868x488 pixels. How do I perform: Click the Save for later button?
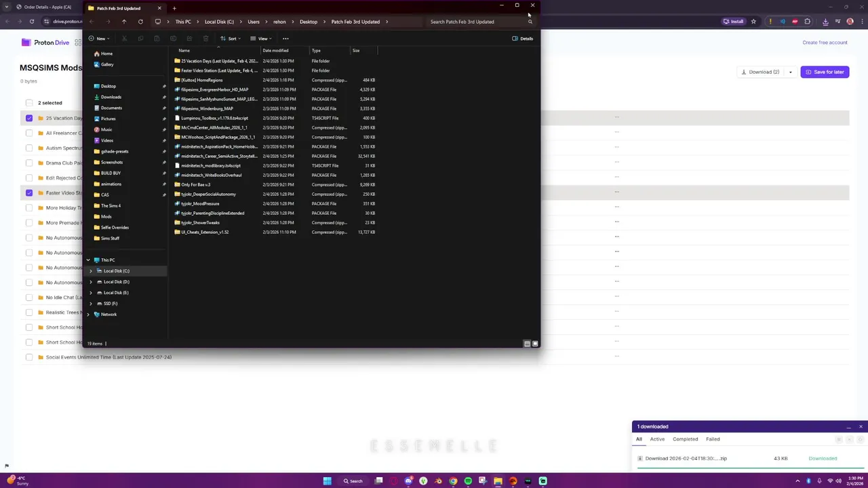(x=825, y=72)
